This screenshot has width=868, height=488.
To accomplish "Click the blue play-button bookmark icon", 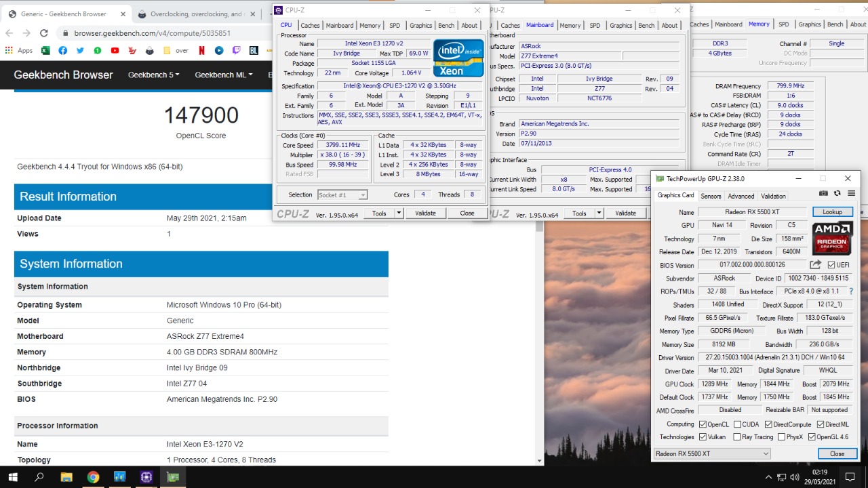I will point(219,50).
